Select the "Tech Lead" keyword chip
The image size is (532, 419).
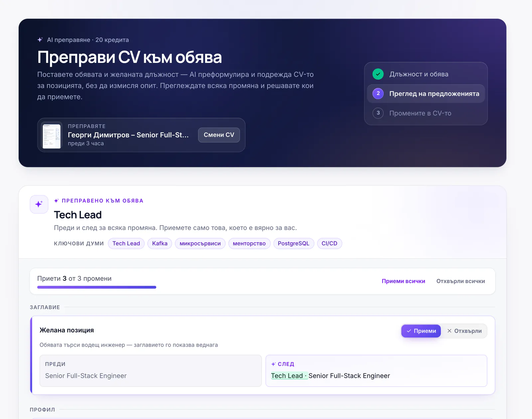pos(126,243)
